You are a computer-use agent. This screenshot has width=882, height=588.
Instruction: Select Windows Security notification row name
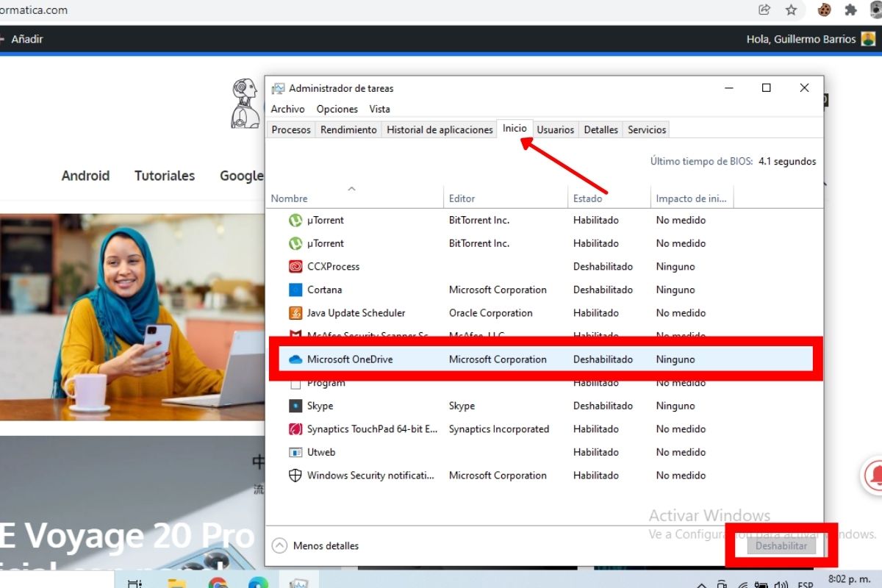coord(370,476)
